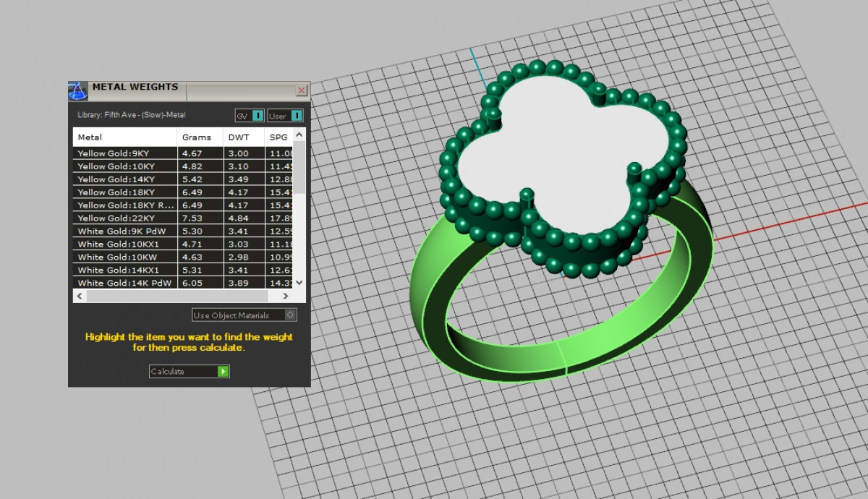
Task: Click the 5.42 grams cell for 14KY
Action: pos(200,179)
